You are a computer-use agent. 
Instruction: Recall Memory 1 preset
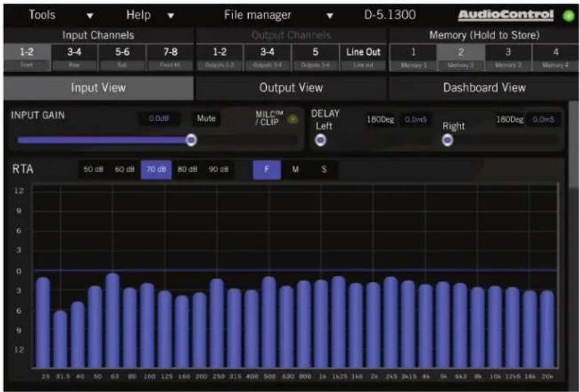[x=413, y=57]
